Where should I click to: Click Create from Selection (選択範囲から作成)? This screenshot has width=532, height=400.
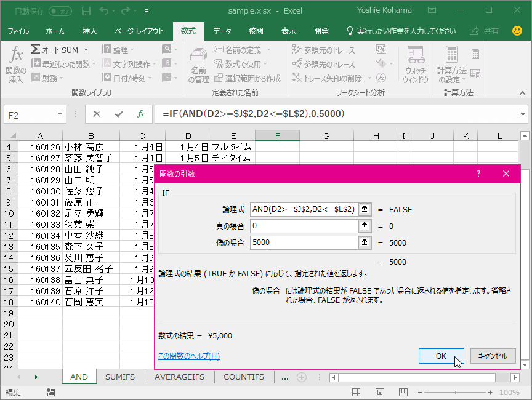coord(248,78)
